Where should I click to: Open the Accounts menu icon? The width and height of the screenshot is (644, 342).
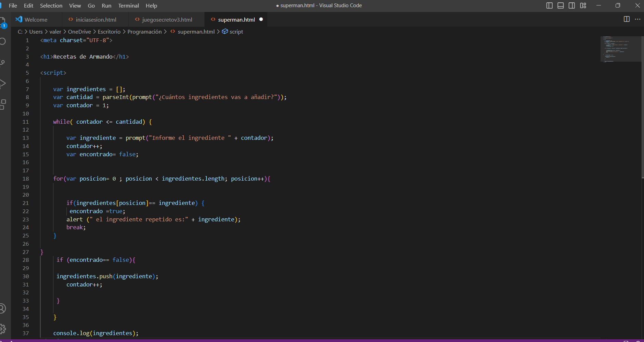[3, 309]
